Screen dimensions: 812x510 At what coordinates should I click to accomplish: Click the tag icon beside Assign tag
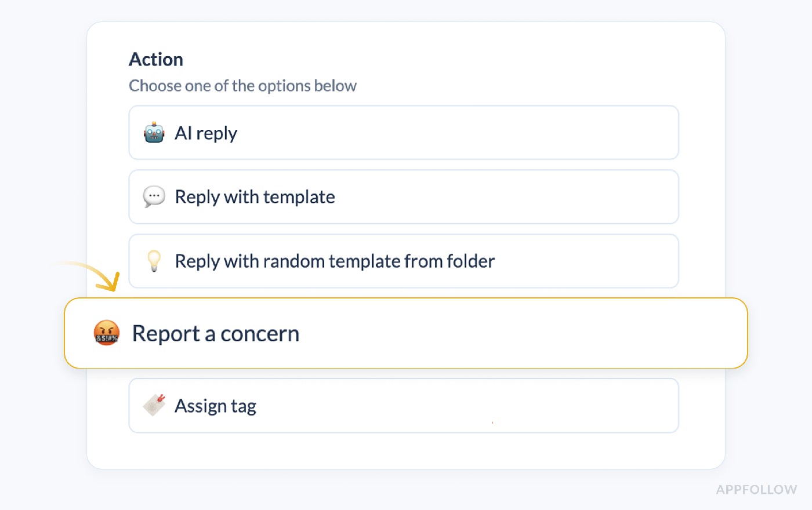[x=154, y=405]
